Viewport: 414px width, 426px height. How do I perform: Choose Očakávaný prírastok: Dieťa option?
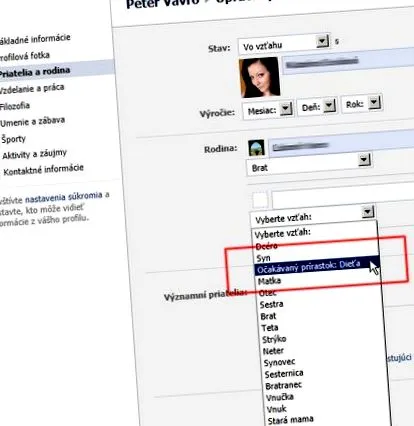317,267
